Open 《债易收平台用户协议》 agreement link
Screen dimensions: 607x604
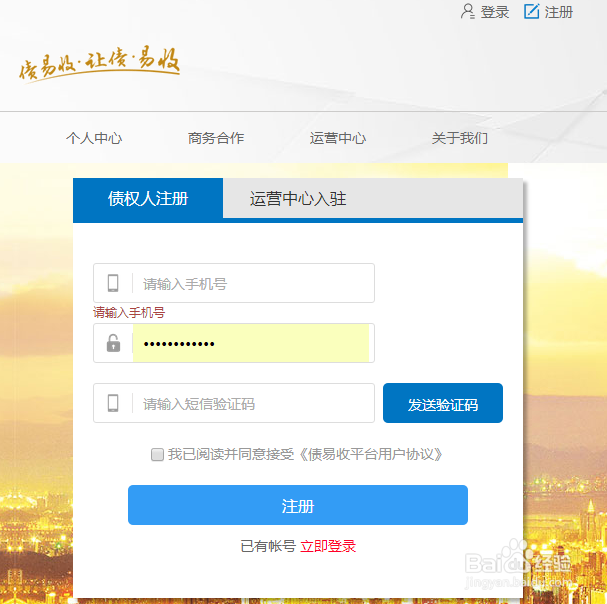[370, 454]
